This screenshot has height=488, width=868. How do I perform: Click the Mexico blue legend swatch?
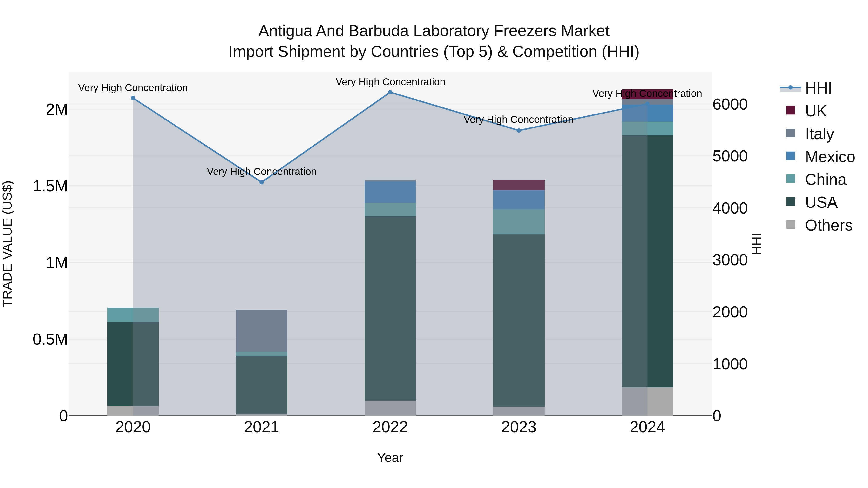click(x=790, y=156)
